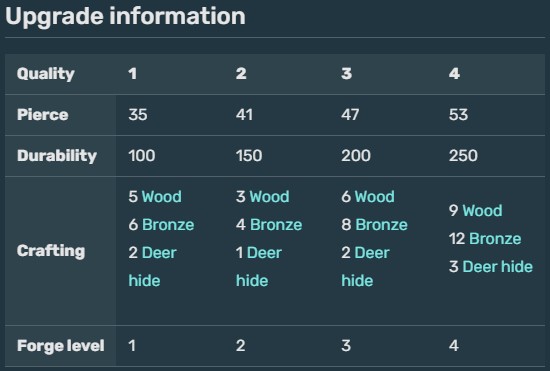Viewport: 550px width, 371px height.
Task: Open the Wood link under Quality 2
Action: (x=269, y=196)
